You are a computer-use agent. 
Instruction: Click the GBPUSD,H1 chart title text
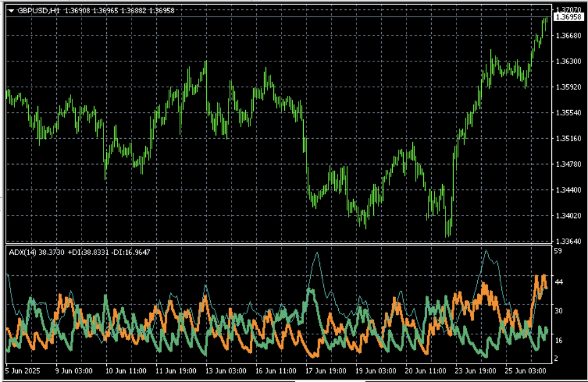click(x=35, y=10)
